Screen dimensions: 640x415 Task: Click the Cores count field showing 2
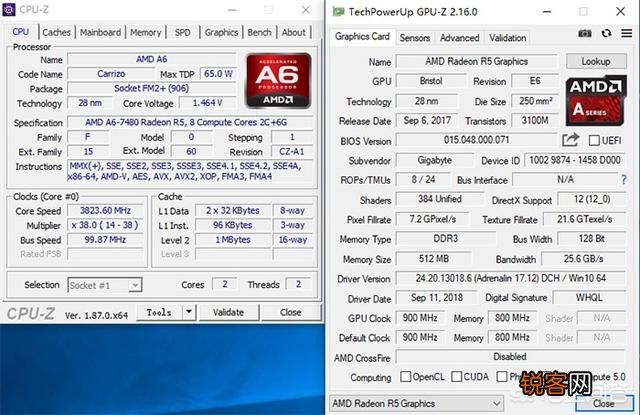coord(224,284)
